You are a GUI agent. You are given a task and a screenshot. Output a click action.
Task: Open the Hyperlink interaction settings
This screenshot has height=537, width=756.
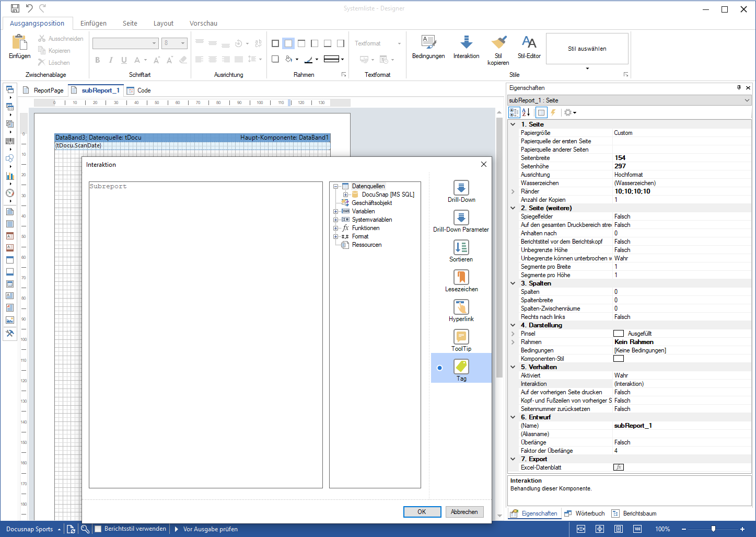(461, 307)
